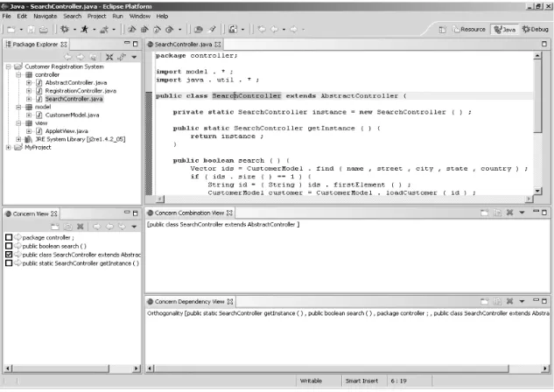This screenshot has height=392, width=554.
Task: Expand the JRE System Library node
Action: tap(18, 139)
